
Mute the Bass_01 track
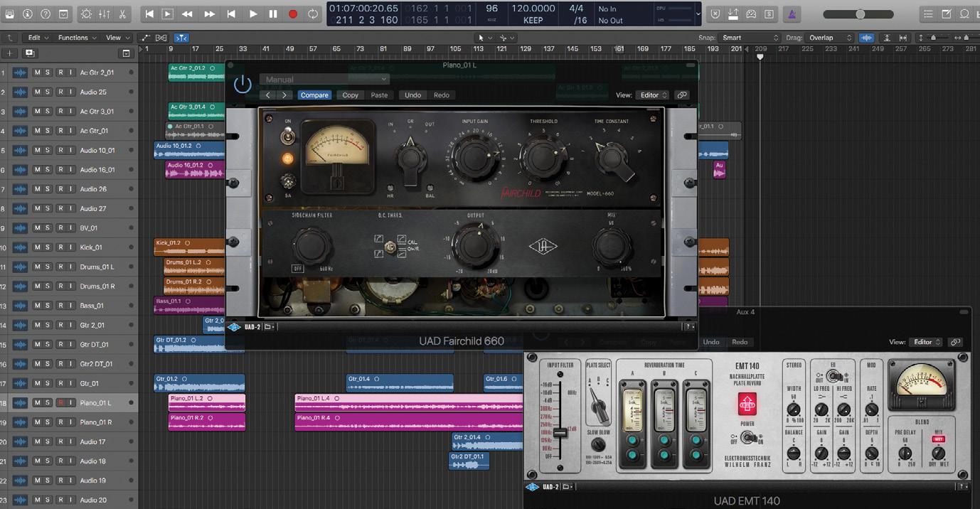[x=37, y=306]
